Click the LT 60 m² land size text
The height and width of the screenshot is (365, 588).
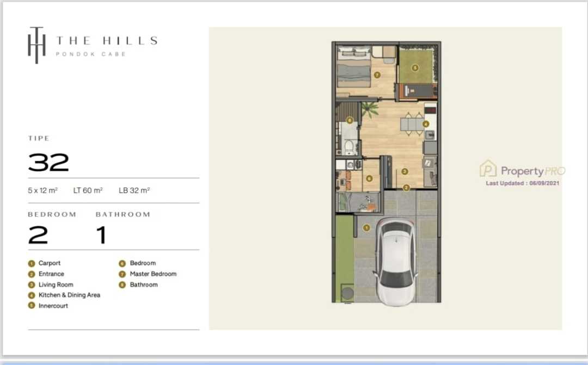(x=88, y=190)
